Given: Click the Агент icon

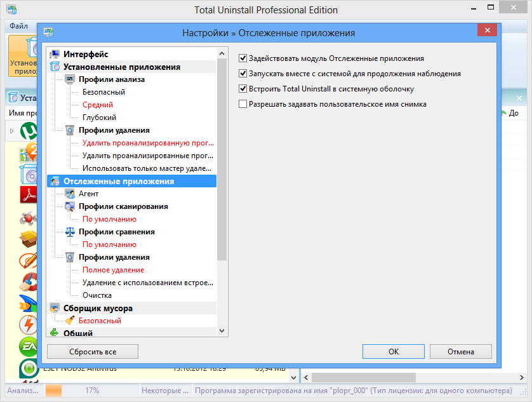Looking at the screenshot, I should pyautogui.click(x=70, y=194).
